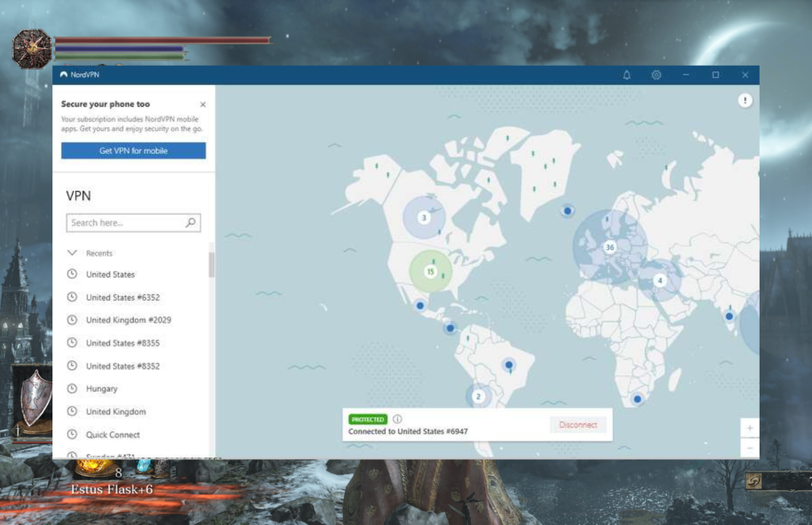Click the exclamation alert icon on map

(745, 100)
